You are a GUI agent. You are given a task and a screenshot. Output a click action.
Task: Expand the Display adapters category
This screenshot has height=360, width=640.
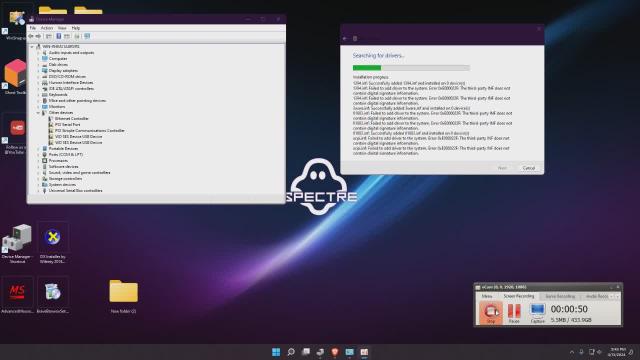pos(38,71)
